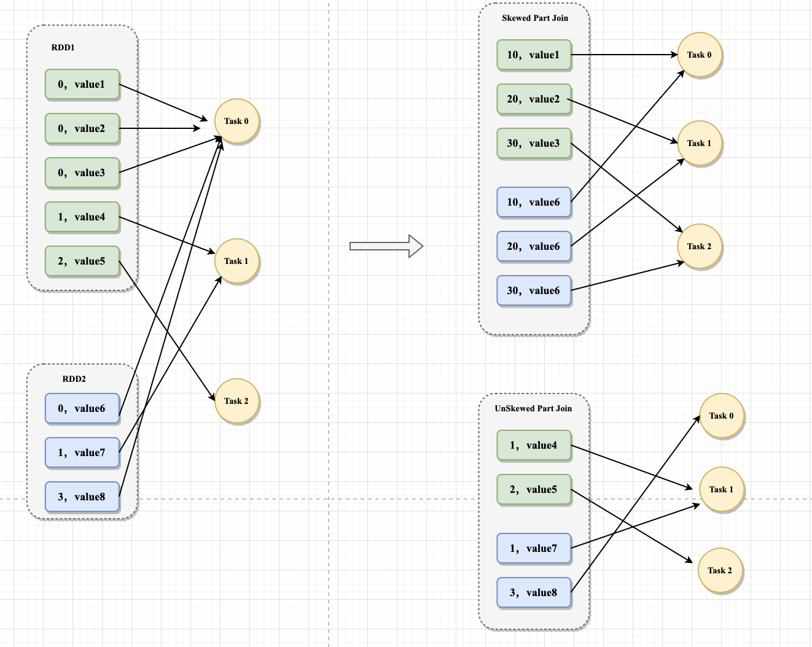812x647 pixels.
Task: Select Task 1 circle beside Skewed Part Join
Action: (700, 143)
